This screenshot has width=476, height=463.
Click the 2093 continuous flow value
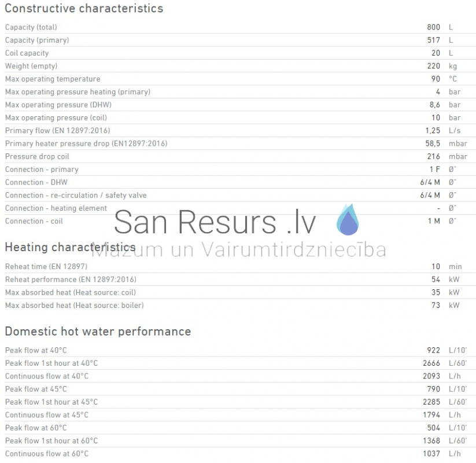pyautogui.click(x=431, y=376)
